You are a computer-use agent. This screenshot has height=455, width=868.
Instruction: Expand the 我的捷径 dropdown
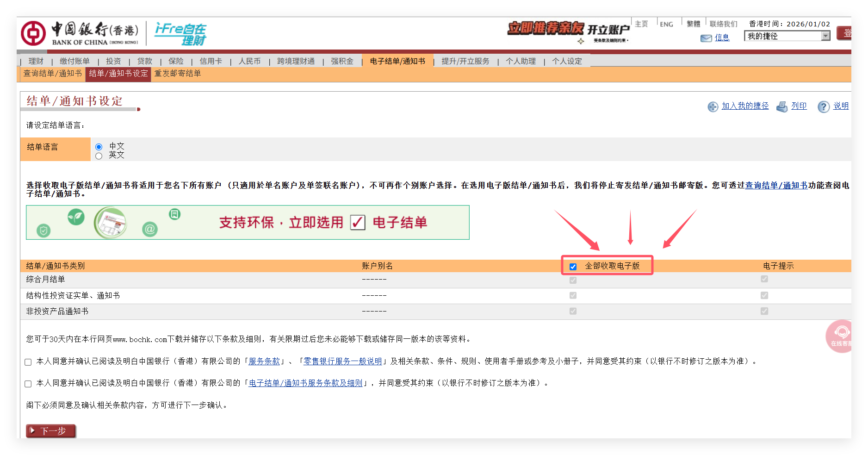tap(825, 36)
